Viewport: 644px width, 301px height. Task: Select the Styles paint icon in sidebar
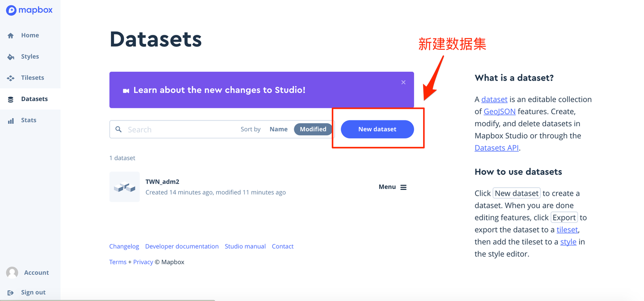click(10, 56)
